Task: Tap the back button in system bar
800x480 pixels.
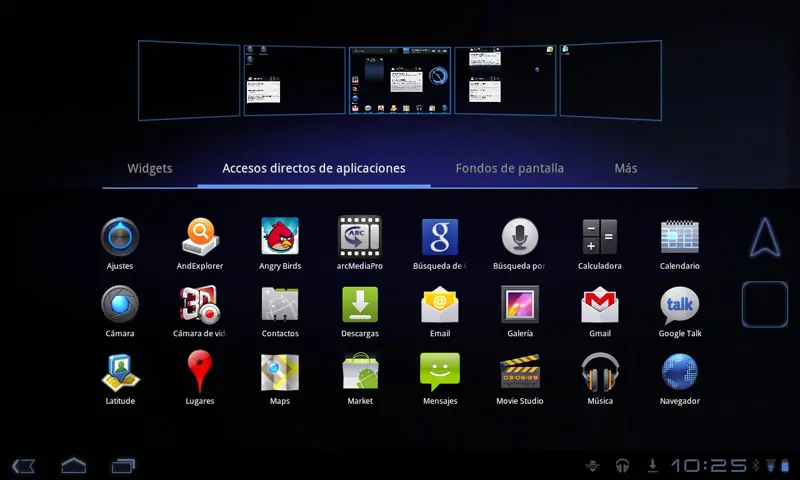Action: 23,466
